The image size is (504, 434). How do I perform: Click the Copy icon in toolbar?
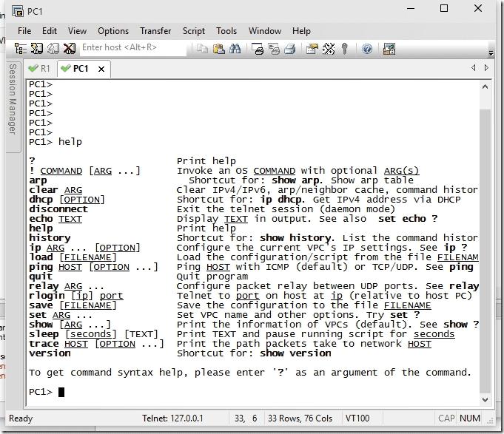click(202, 49)
